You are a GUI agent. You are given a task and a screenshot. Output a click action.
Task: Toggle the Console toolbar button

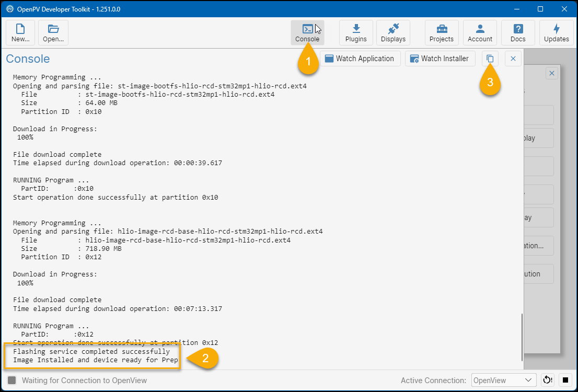[307, 32]
